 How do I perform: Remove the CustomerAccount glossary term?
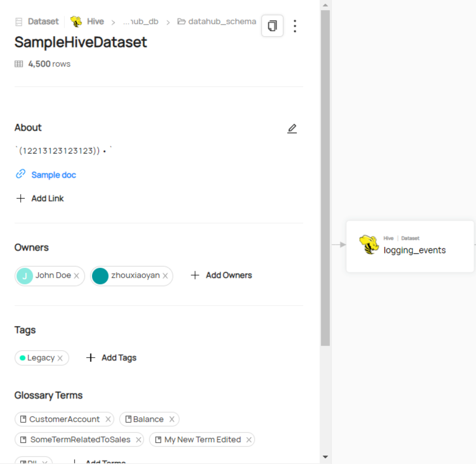coord(108,419)
